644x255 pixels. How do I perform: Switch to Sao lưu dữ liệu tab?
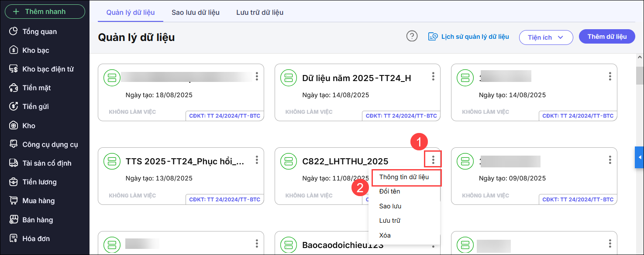coord(196,12)
